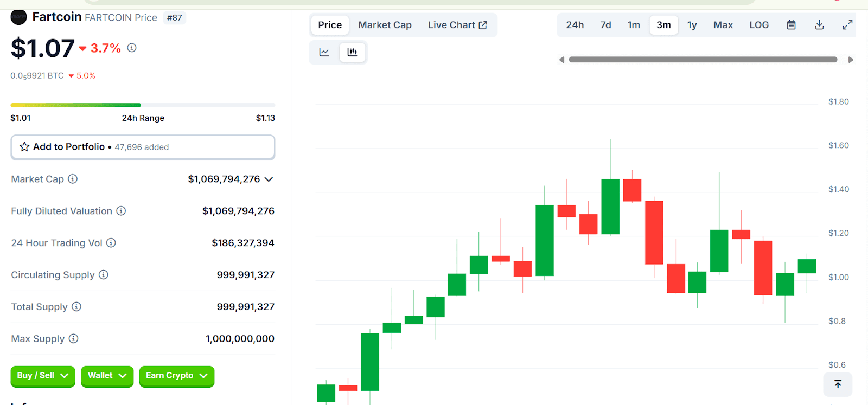Set chart range to 3m
Viewport: 868px width, 405px height.
coord(664,25)
